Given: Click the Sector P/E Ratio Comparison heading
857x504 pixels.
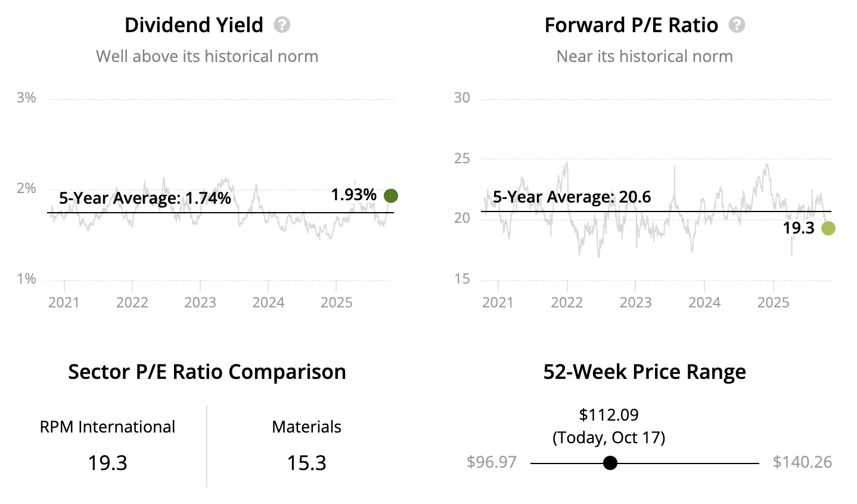Looking at the screenshot, I should pos(207,372).
